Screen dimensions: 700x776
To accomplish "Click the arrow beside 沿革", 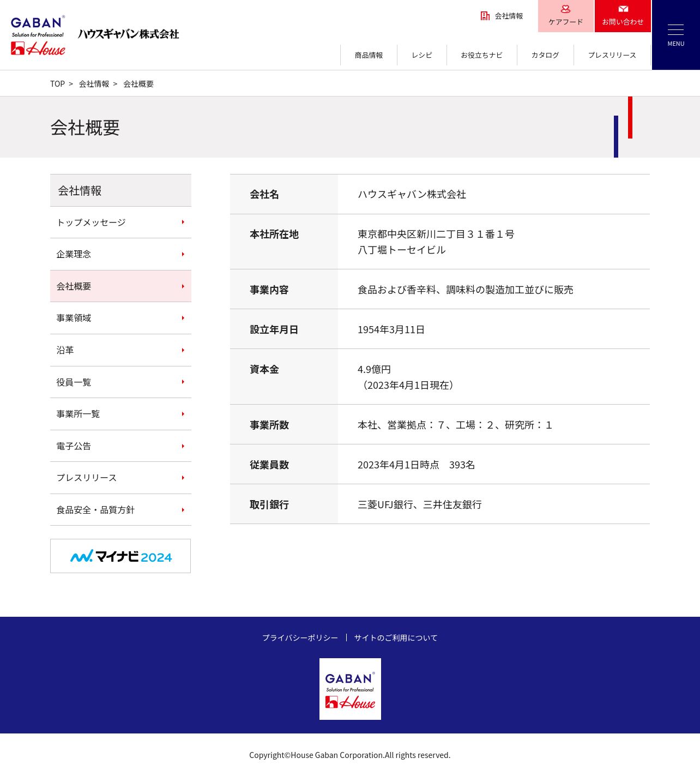I will click(183, 350).
